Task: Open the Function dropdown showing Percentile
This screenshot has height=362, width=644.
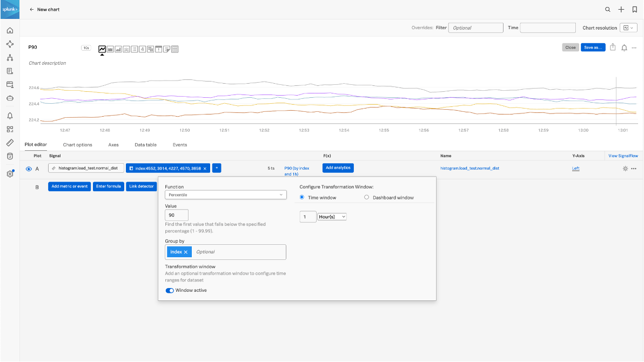Action: coord(225,195)
